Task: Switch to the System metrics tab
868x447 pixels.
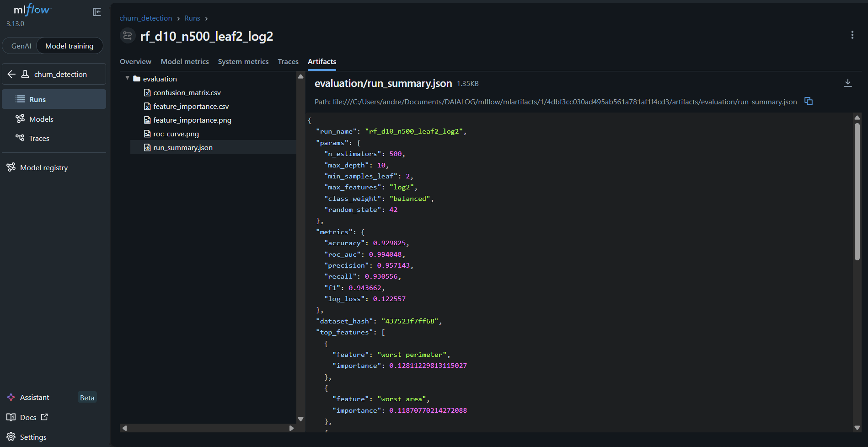Action: (x=243, y=61)
